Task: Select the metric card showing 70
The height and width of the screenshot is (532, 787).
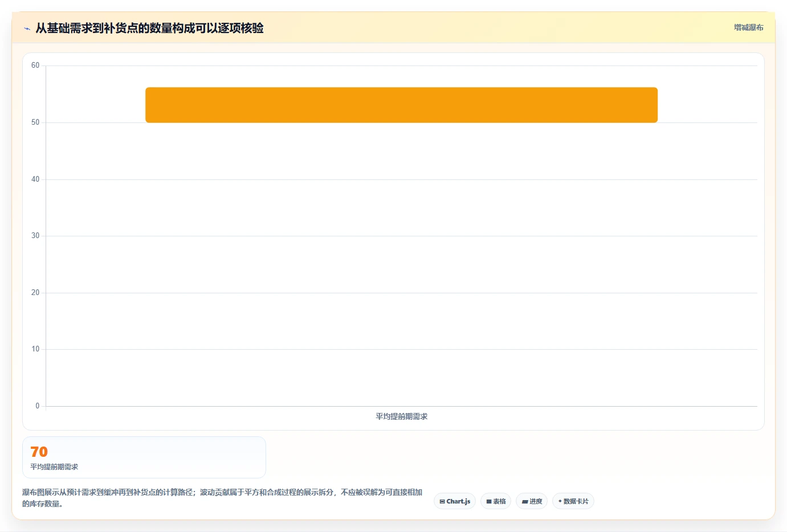Action: [x=144, y=457]
